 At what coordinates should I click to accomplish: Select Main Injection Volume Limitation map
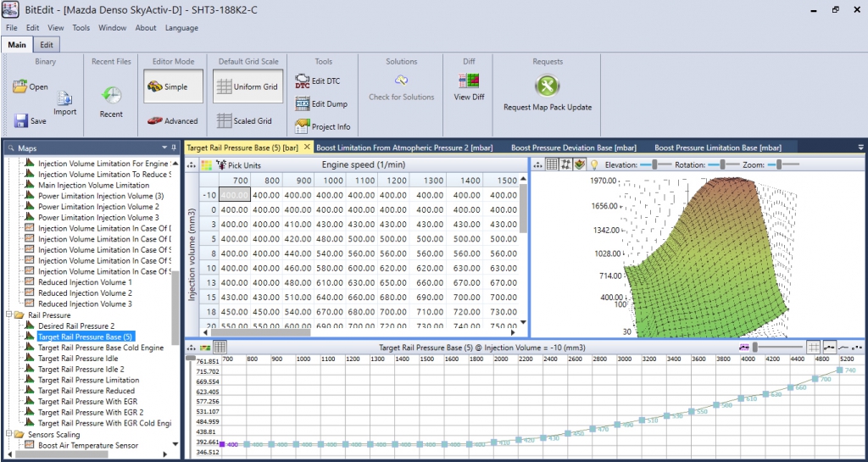[93, 186]
